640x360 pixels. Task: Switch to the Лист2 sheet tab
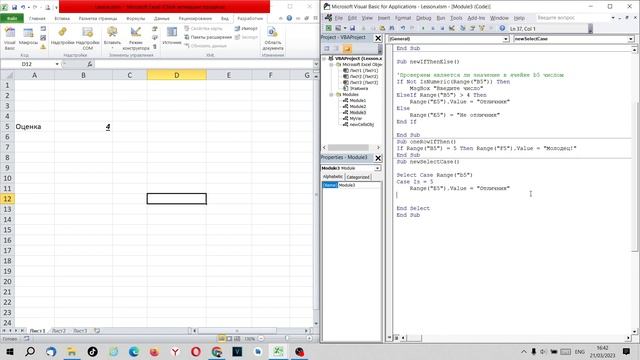pyautogui.click(x=59, y=331)
